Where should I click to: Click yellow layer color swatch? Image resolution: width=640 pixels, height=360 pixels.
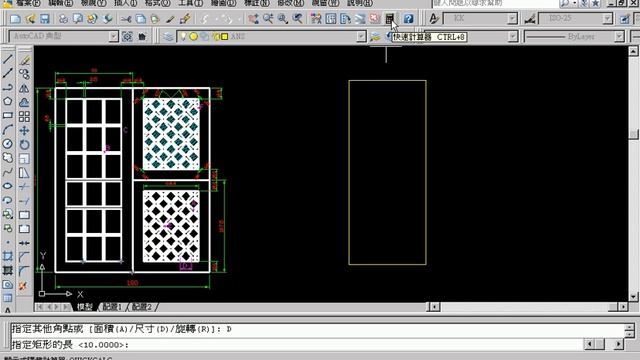224,37
